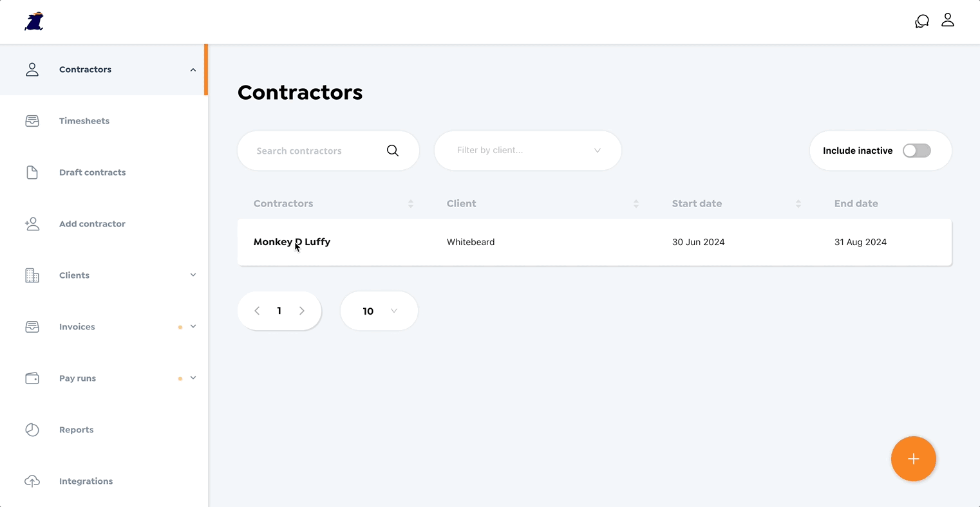Open the Filter by client dropdown
Image resolution: width=980 pixels, height=507 pixels.
pos(528,150)
